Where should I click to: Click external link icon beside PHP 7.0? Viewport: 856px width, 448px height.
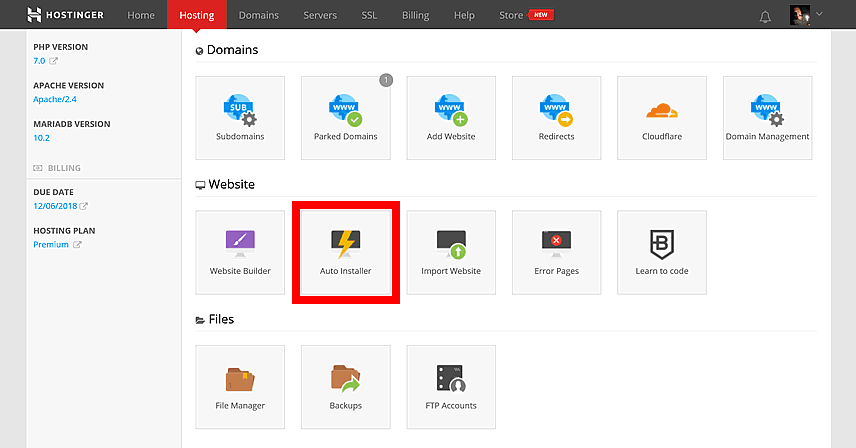(54, 61)
